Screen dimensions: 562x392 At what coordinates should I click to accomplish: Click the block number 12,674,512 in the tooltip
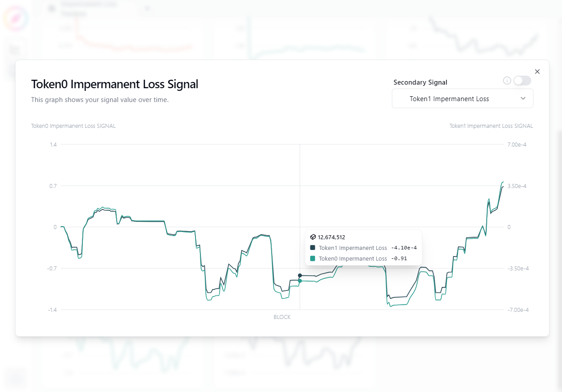click(x=331, y=237)
